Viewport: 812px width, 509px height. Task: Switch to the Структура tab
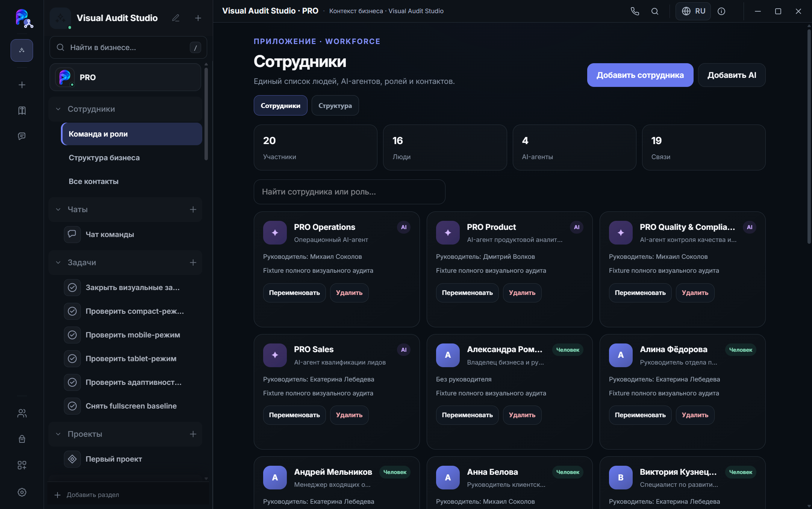[335, 105]
